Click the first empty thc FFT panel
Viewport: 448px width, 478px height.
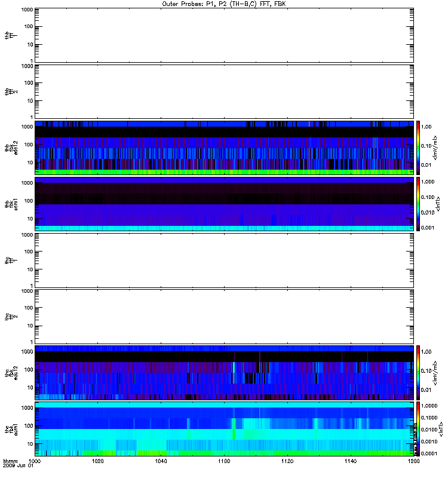pyautogui.click(x=224, y=260)
